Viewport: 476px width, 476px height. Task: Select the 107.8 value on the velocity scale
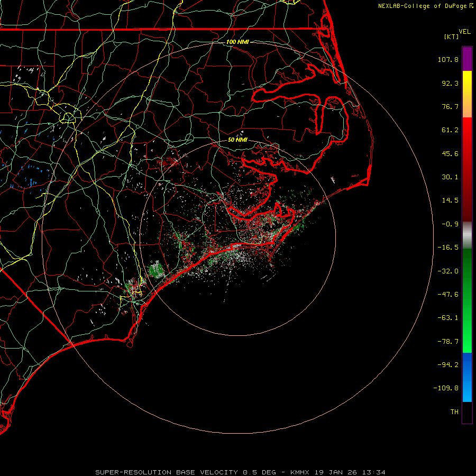(448, 59)
